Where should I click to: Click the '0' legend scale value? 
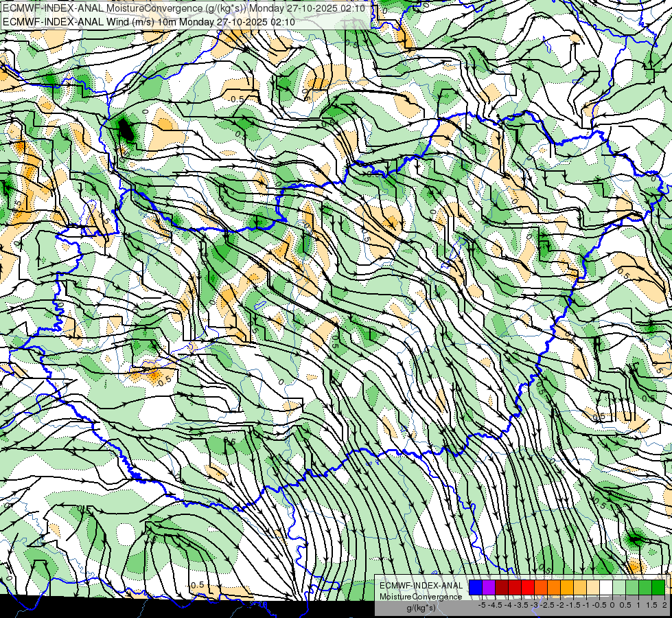coord(612,605)
